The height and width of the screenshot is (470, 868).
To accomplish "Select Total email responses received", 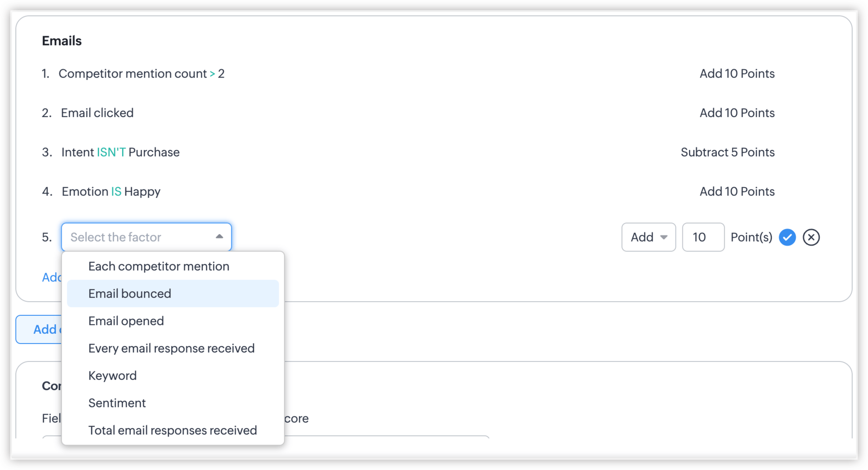I will pyautogui.click(x=172, y=430).
